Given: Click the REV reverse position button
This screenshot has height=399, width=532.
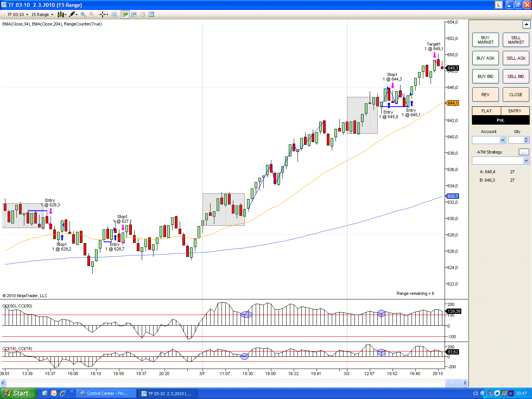Looking at the screenshot, I should click(x=486, y=95).
